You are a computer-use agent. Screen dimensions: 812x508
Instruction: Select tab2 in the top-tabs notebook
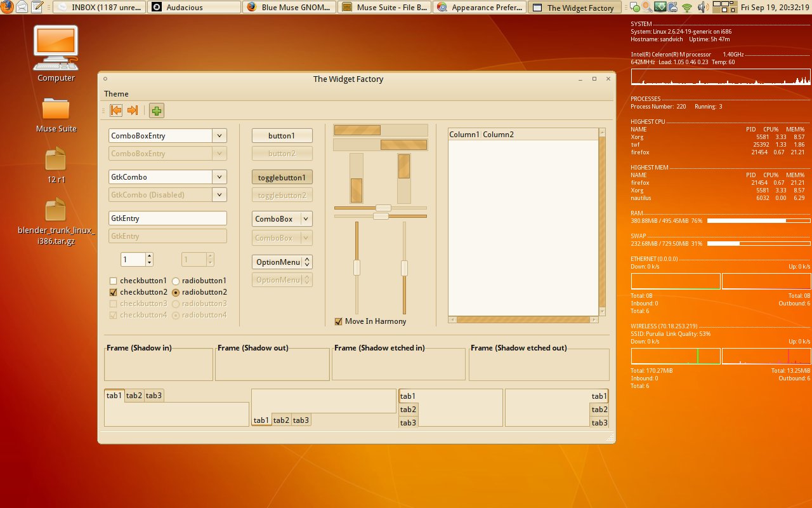pos(134,396)
